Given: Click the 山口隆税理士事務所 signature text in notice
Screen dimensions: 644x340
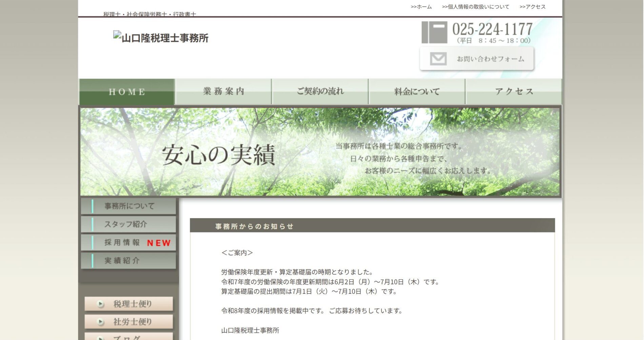Looking at the screenshot, I should [x=250, y=330].
